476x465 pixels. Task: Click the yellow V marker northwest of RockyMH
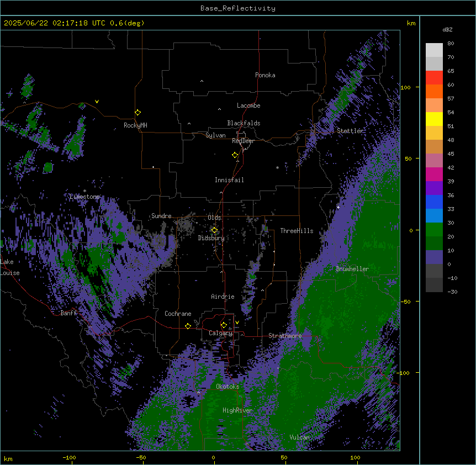pos(97,102)
